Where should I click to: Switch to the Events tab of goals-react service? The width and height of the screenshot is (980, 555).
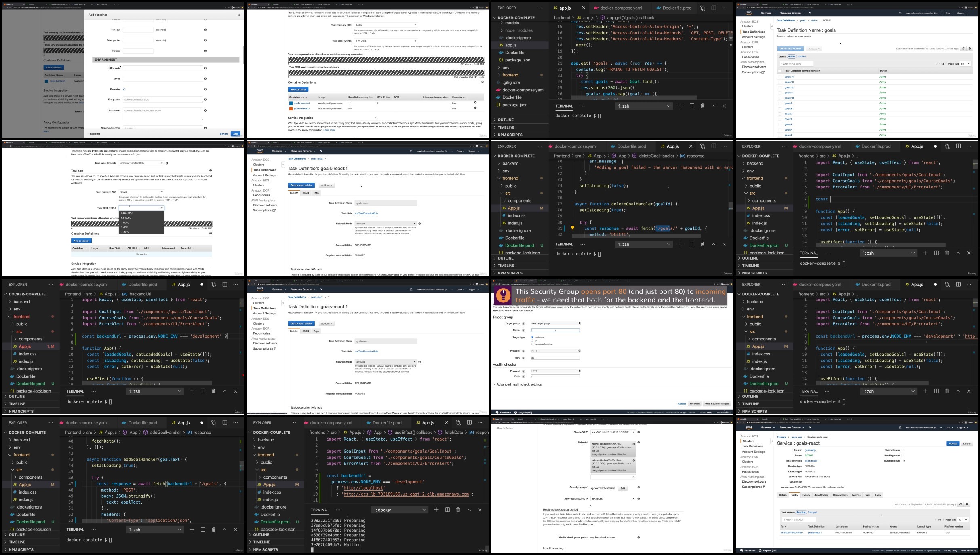tap(806, 495)
